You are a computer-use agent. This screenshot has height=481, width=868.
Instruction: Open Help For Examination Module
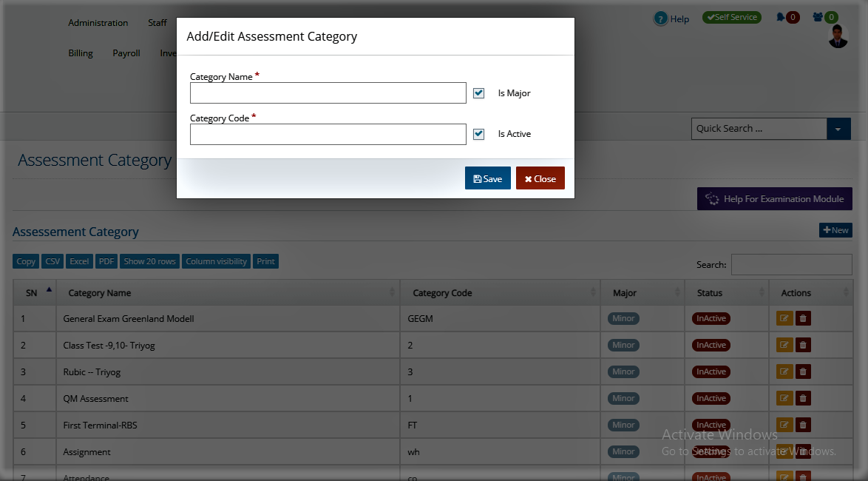point(774,199)
